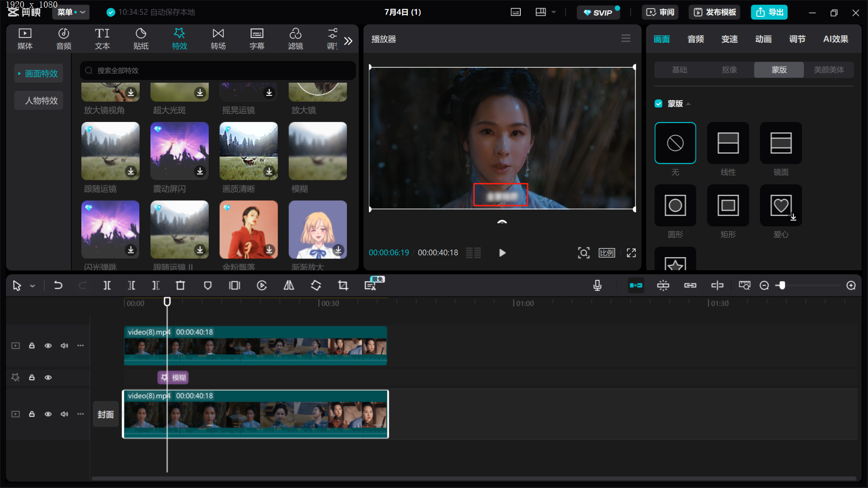Select the 线性 linear mask
Image resolution: width=868 pixels, height=488 pixels.
(x=728, y=143)
